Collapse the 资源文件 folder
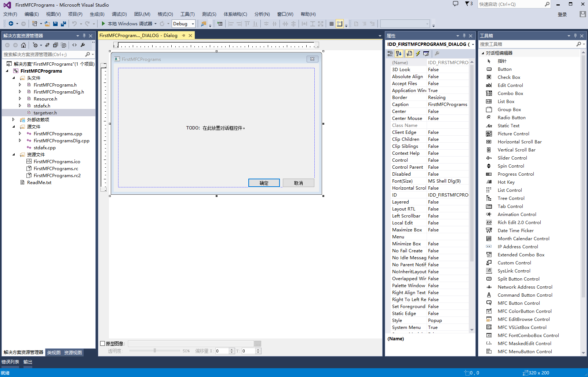588x377 pixels. tap(14, 155)
